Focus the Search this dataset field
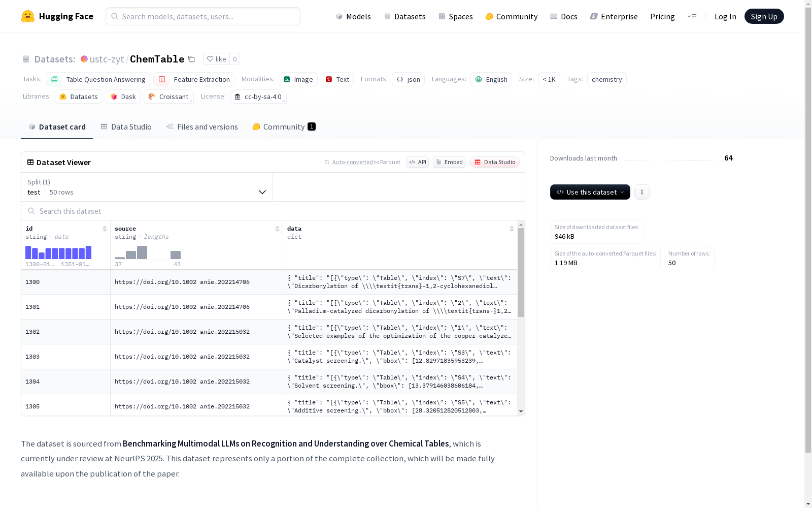The width and height of the screenshot is (812, 508). coord(273,211)
